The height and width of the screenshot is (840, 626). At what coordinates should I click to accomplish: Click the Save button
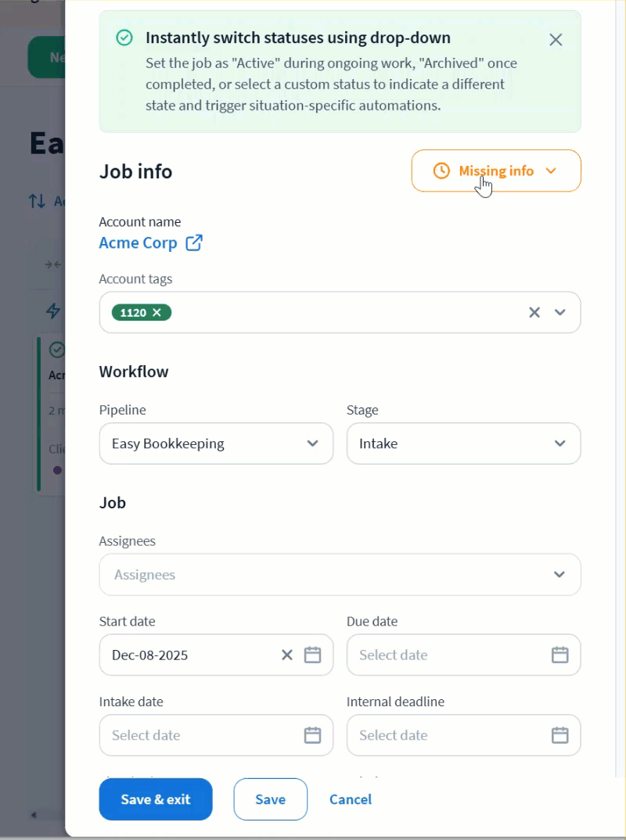coord(270,799)
